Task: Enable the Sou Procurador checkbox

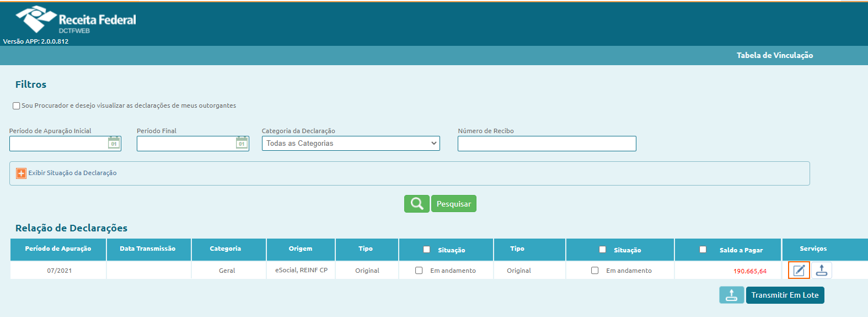Action: (17, 105)
